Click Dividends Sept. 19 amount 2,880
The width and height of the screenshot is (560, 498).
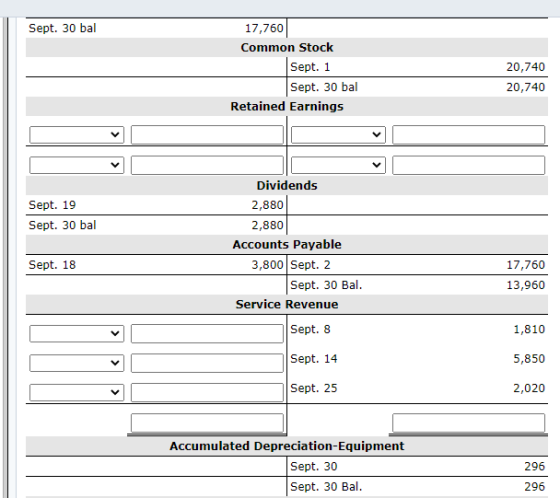point(267,205)
